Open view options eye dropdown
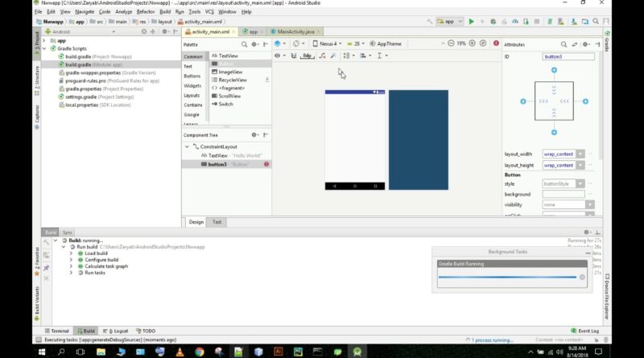This screenshot has width=644, height=358. [279, 56]
